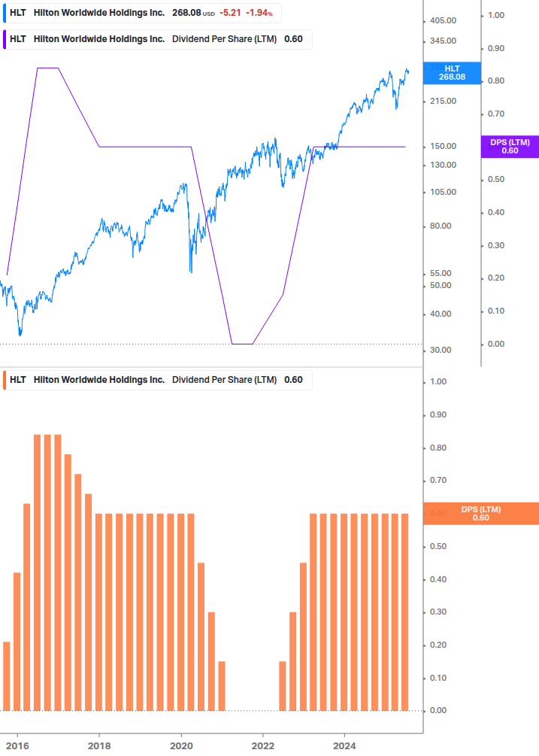Click the 2020 label on time axis
Image resolution: width=539 pixels, height=756 pixels.
pyautogui.click(x=181, y=746)
